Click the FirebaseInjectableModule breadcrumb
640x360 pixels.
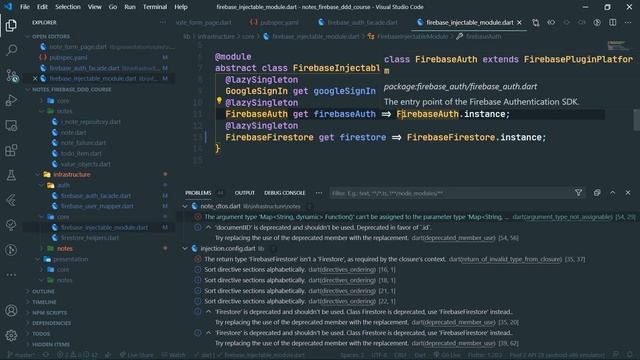(412, 36)
